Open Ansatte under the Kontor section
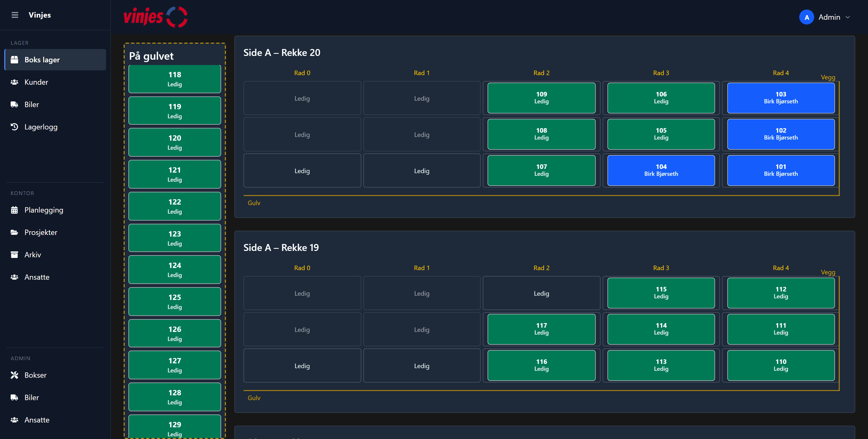This screenshot has width=868, height=439. 37,277
